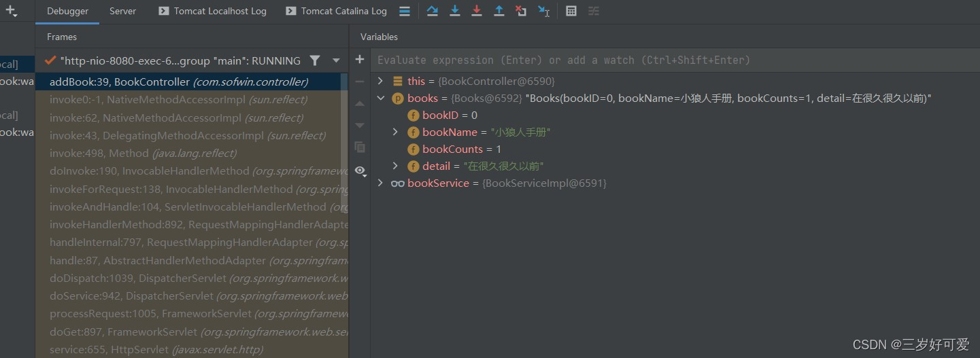Click the New Watch plus icon

[360, 60]
